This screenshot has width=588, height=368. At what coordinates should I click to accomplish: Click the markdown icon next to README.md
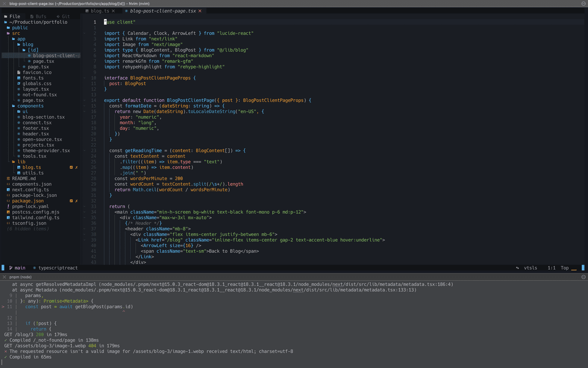click(x=8, y=178)
